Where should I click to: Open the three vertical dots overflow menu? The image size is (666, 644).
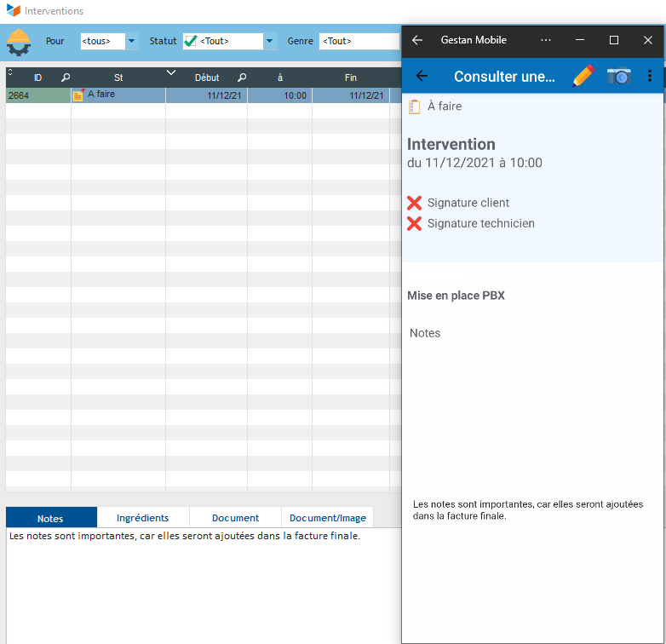(650, 76)
